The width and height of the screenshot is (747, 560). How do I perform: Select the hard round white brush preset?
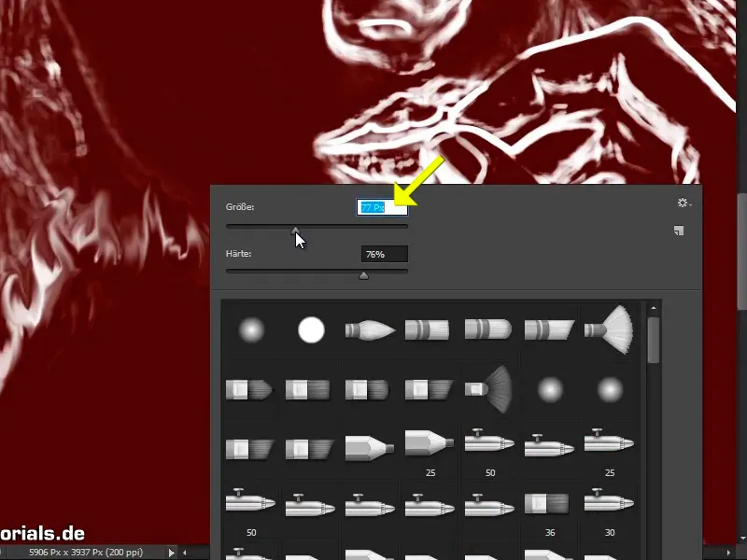point(311,330)
